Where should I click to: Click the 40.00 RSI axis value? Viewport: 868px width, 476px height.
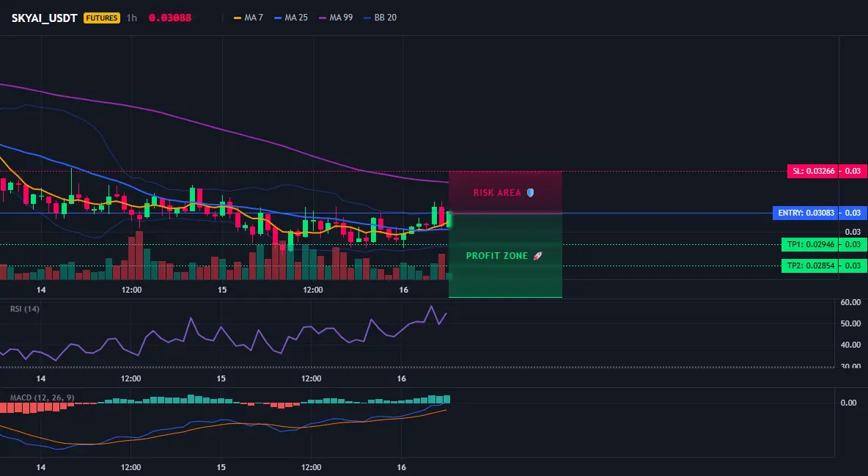(850, 345)
